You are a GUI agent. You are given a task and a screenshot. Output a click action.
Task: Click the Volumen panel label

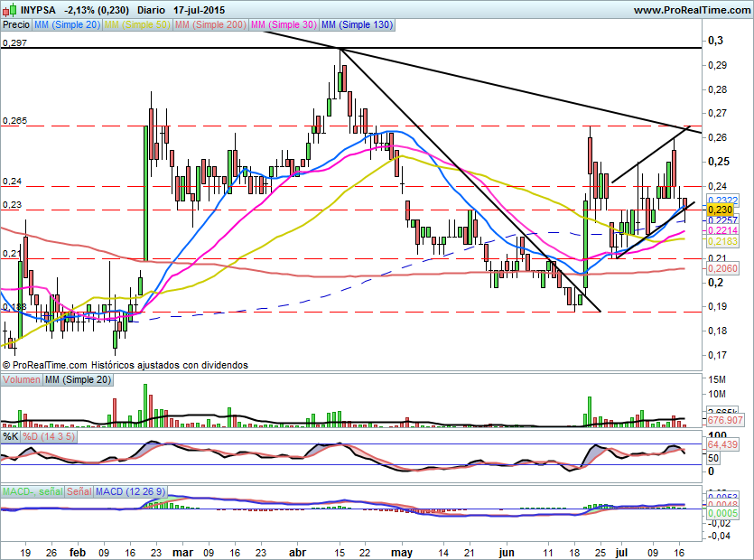coord(22,379)
